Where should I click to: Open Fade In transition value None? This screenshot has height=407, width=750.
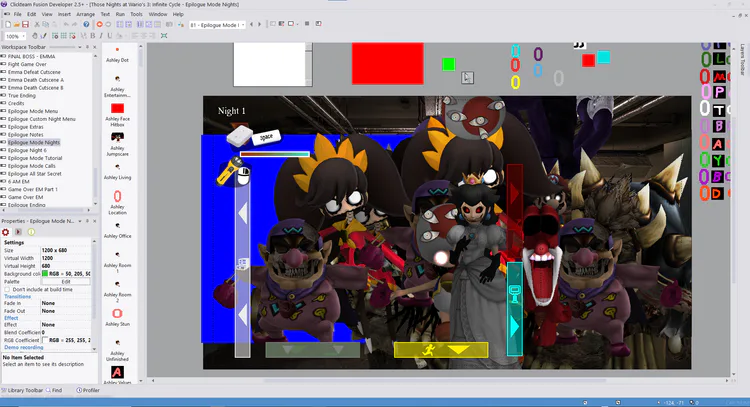click(66, 303)
